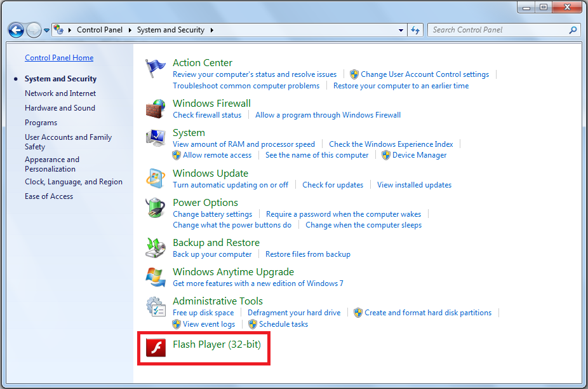Select Ease of Access in sidebar
588x389 pixels.
(49, 196)
